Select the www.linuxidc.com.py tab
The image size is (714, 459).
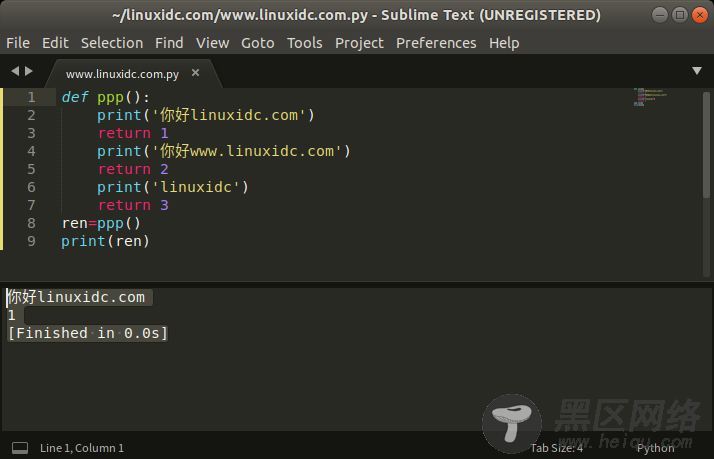point(122,74)
